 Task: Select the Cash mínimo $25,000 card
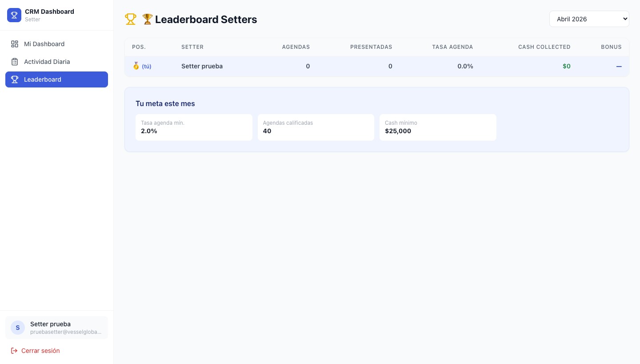coord(438,127)
